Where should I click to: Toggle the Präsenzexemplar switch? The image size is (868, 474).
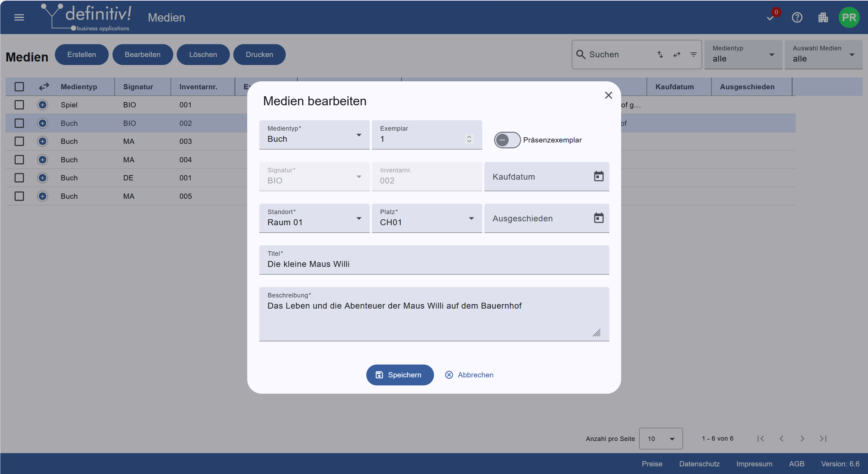tap(507, 140)
